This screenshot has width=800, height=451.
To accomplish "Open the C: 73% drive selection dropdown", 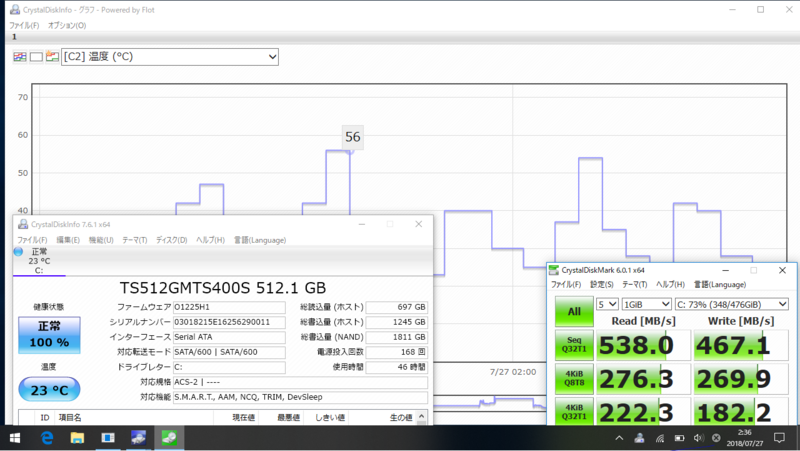I will (x=732, y=304).
